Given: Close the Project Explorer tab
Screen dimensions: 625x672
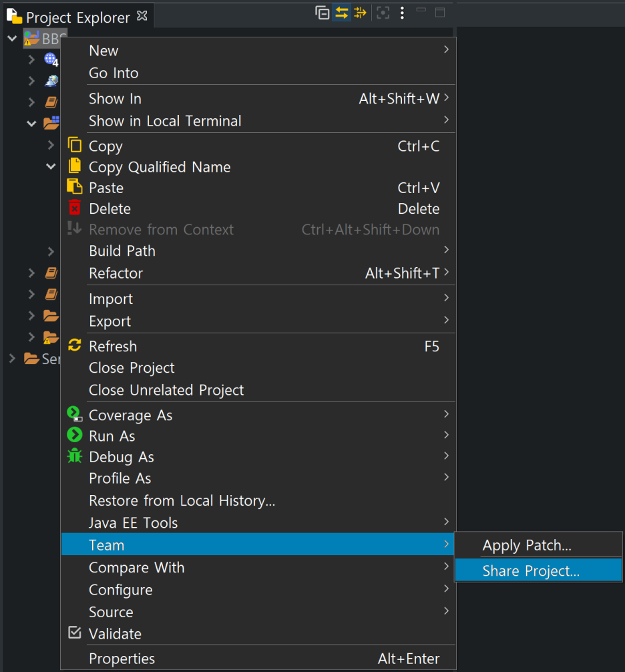Looking at the screenshot, I should pyautogui.click(x=142, y=16).
